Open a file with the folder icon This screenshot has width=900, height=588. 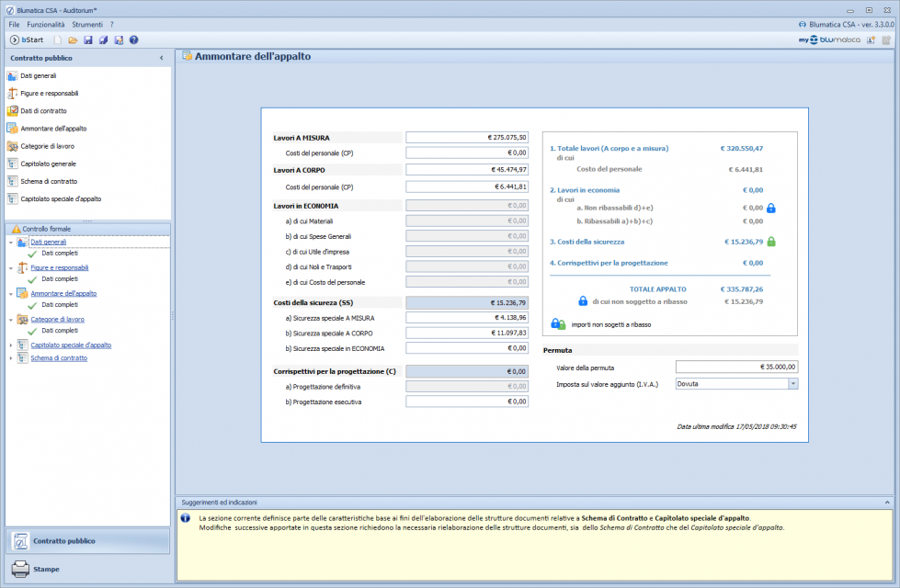pyautogui.click(x=73, y=40)
